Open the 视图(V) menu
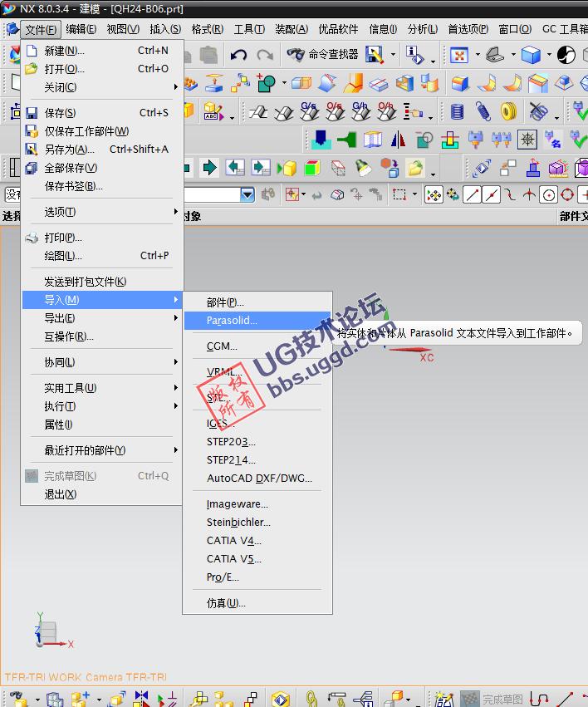The image size is (588, 707). pos(123,29)
